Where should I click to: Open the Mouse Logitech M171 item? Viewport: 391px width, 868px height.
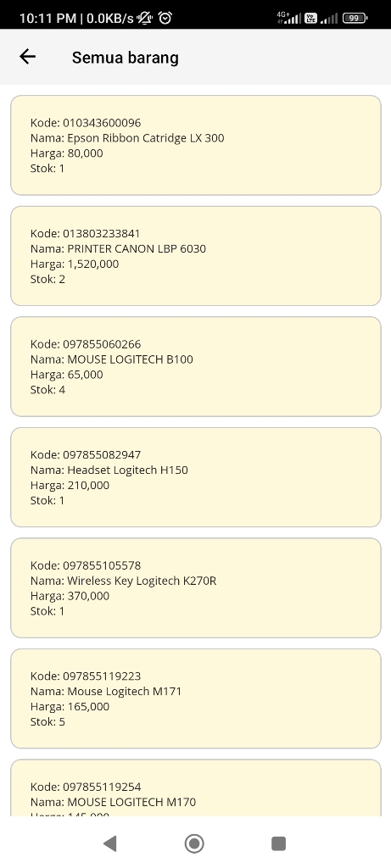(x=195, y=698)
